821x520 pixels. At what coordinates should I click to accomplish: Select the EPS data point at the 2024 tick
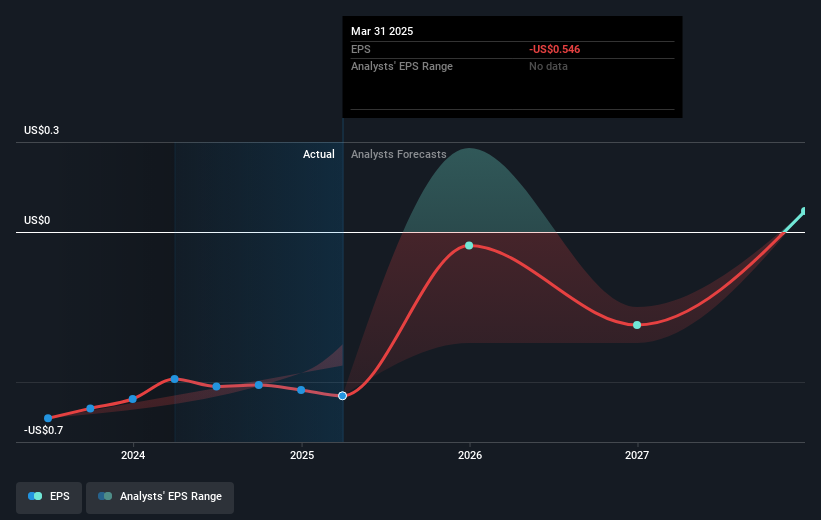click(133, 399)
